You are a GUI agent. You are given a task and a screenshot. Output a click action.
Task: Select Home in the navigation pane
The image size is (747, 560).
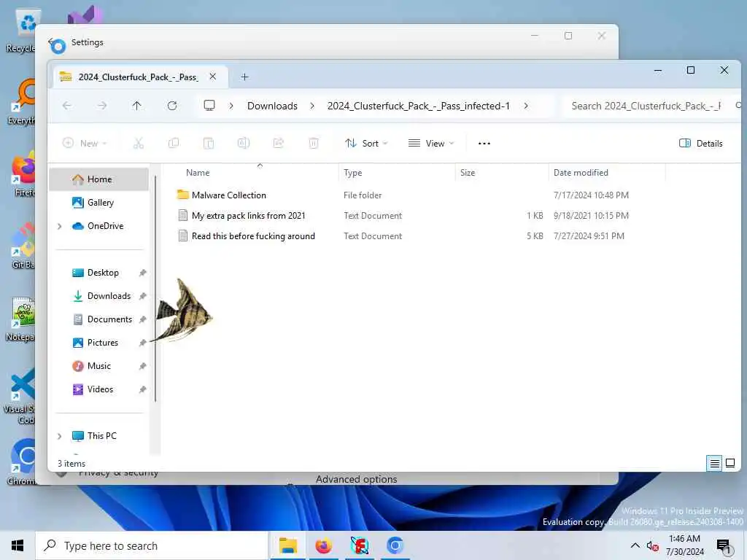point(99,179)
